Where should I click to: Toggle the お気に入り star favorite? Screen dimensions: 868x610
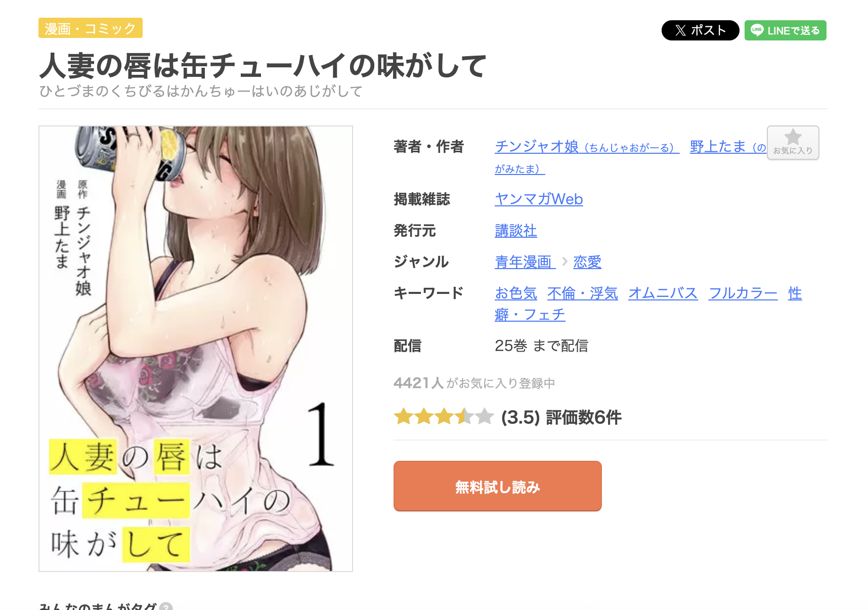[793, 143]
